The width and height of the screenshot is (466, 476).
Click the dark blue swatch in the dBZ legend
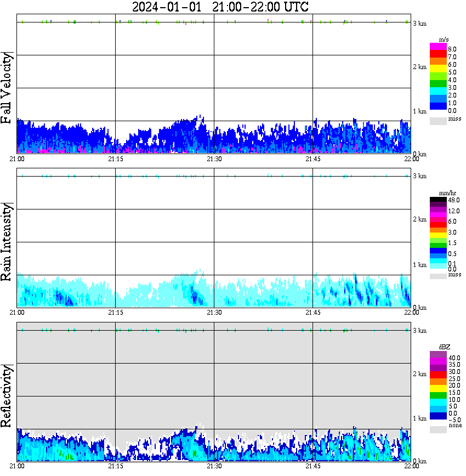tap(438, 417)
